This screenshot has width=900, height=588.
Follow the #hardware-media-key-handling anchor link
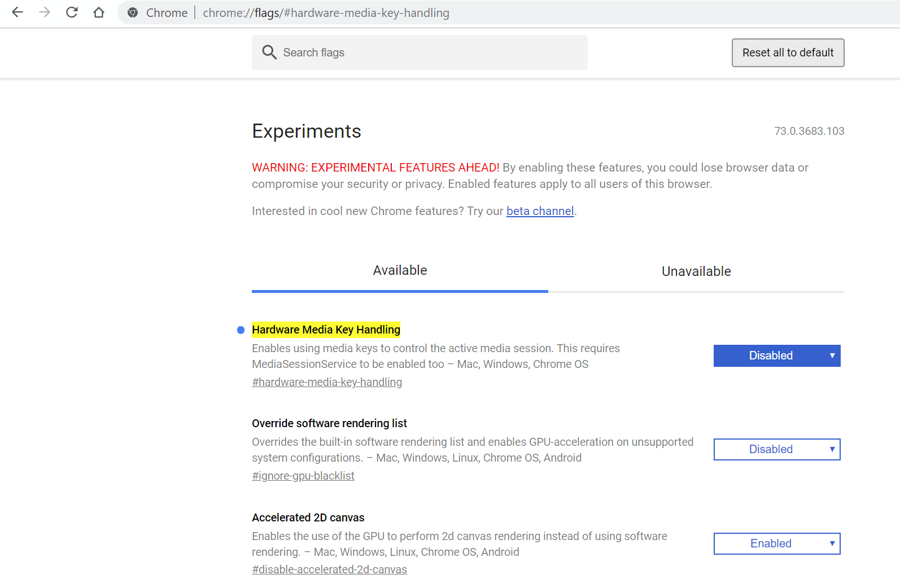pos(327,382)
